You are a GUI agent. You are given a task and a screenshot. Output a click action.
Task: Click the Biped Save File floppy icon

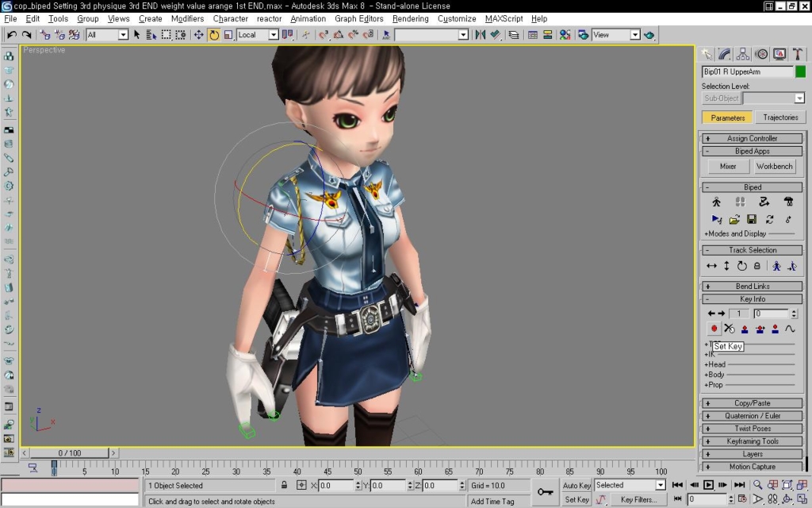tap(752, 220)
